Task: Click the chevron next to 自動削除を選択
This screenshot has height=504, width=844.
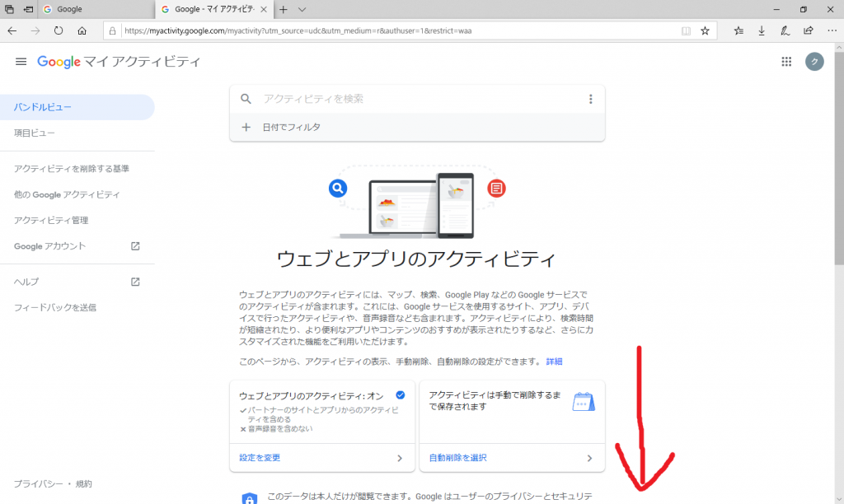Action: click(589, 458)
